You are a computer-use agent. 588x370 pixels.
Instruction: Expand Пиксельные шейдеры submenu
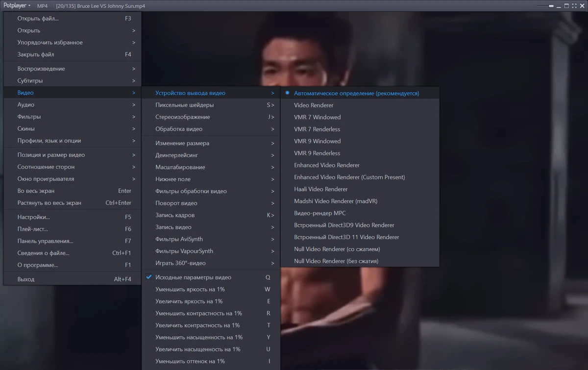point(211,105)
